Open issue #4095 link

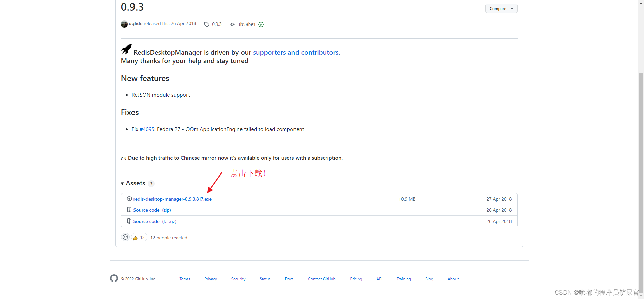147,129
